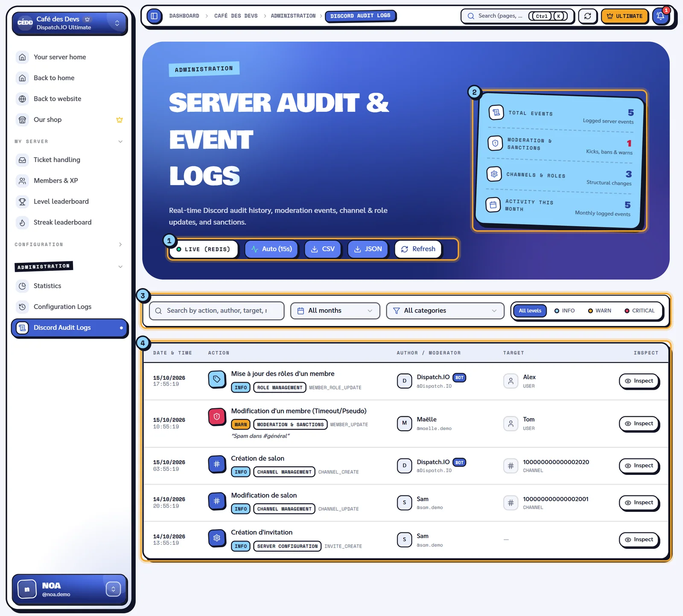Click the tag icon on the role update row
The width and height of the screenshot is (683, 616).
217,379
